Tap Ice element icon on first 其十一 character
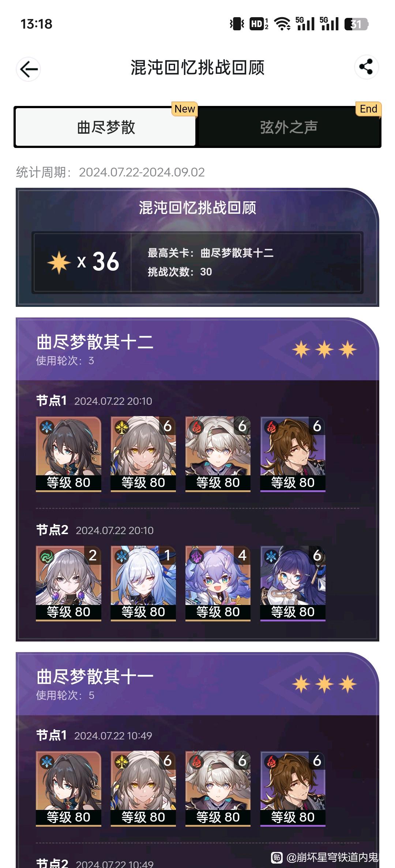395x868 pixels. [47, 762]
